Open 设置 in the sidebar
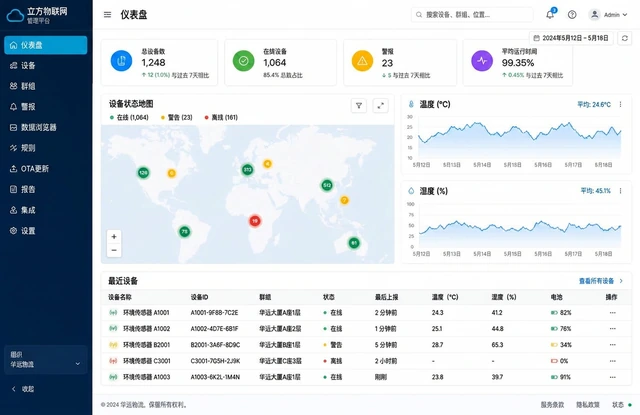Screen dimensions: 640x415 pos(46,231)
